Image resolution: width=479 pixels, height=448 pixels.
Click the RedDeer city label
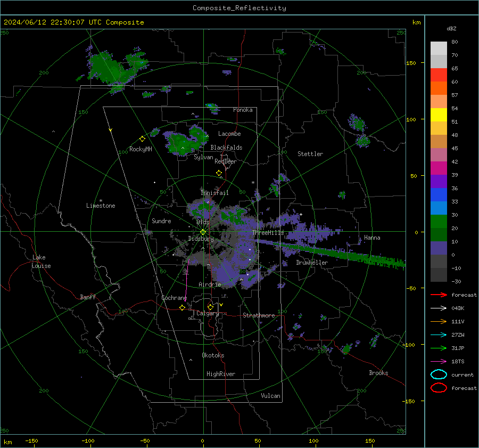click(x=226, y=161)
